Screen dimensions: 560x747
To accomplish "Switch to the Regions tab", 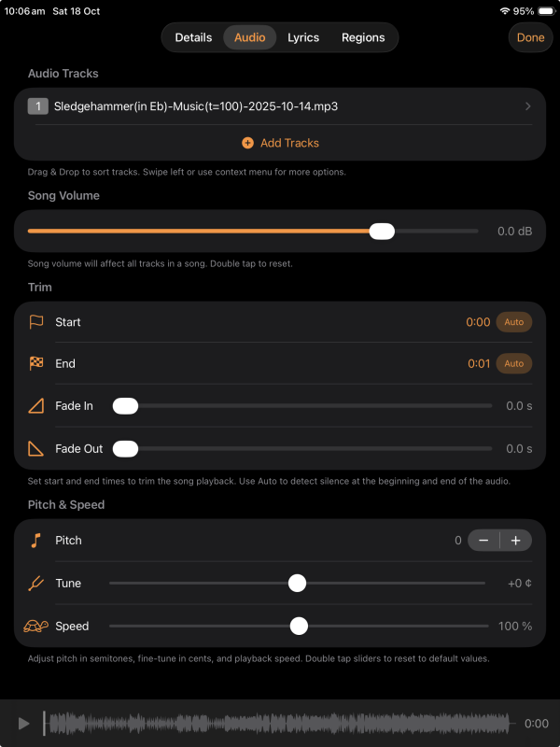I will 363,37.
